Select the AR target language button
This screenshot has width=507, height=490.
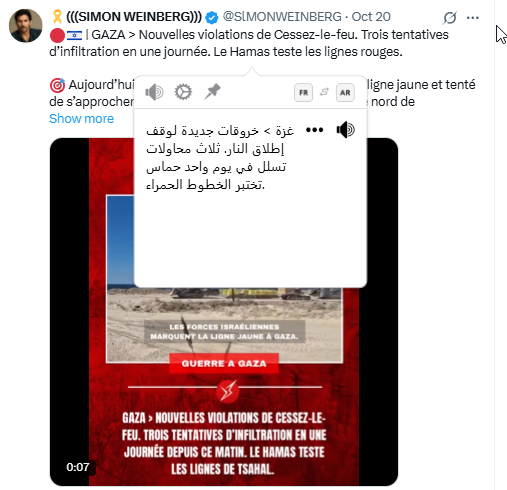[345, 93]
